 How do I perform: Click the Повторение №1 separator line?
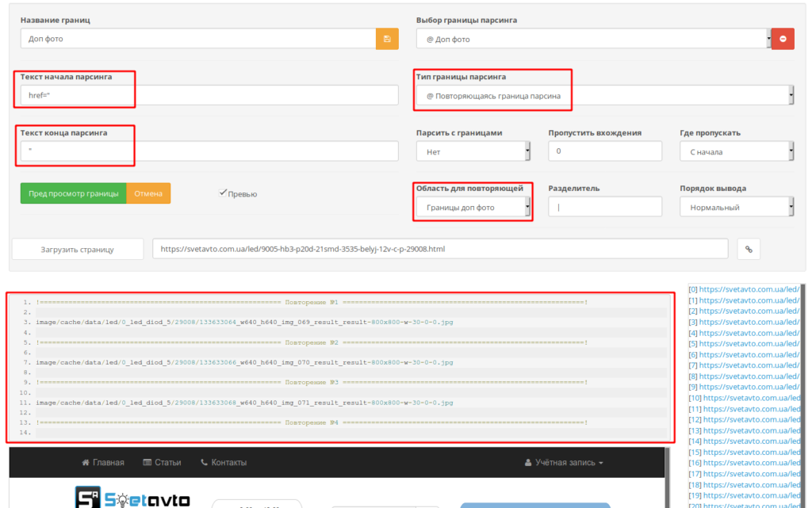(312, 302)
